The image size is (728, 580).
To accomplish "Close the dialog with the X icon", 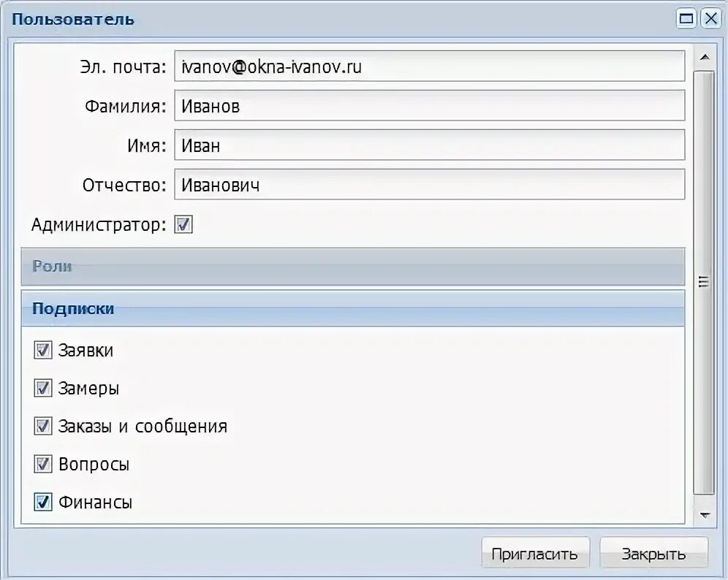I will [710, 18].
